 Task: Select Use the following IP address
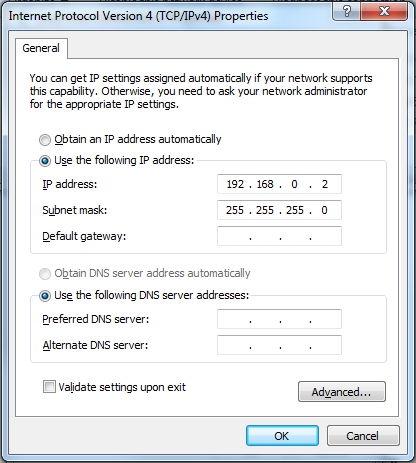pyautogui.click(x=45, y=161)
